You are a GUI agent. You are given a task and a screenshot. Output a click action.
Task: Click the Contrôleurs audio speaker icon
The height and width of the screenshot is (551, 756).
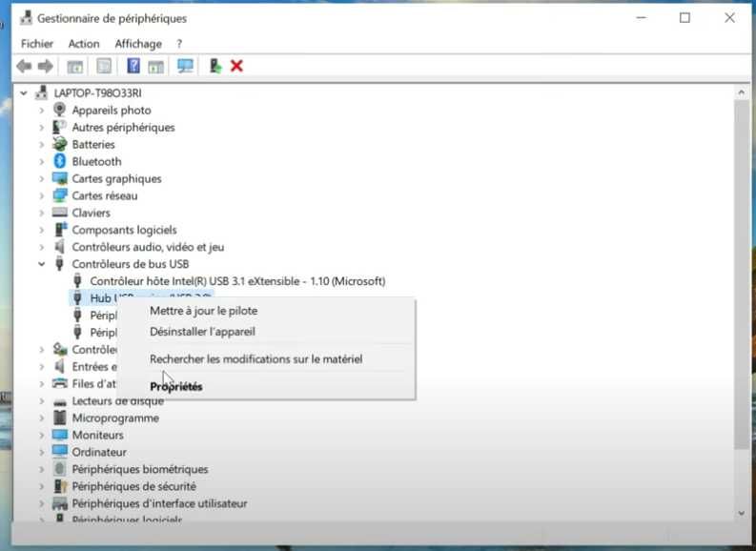[59, 247]
